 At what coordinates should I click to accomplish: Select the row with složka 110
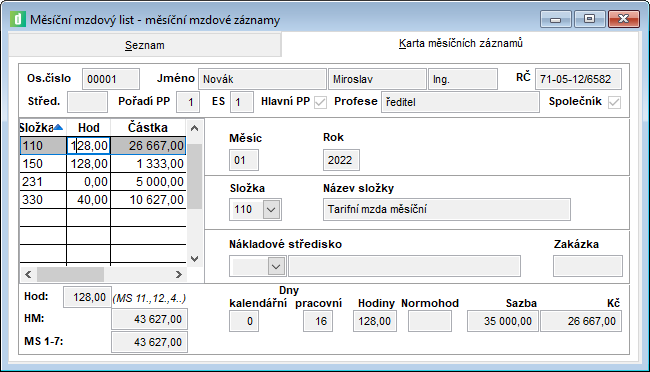102,146
